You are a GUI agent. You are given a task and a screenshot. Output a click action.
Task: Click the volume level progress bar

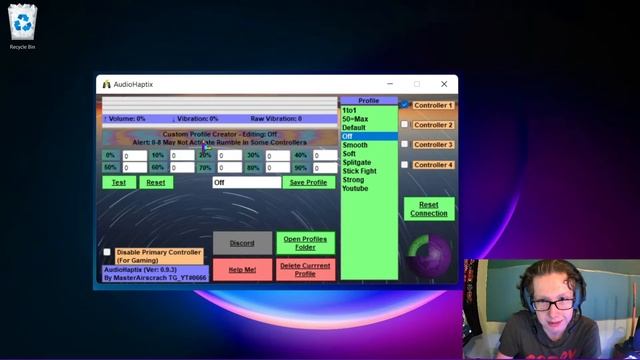tap(220, 105)
